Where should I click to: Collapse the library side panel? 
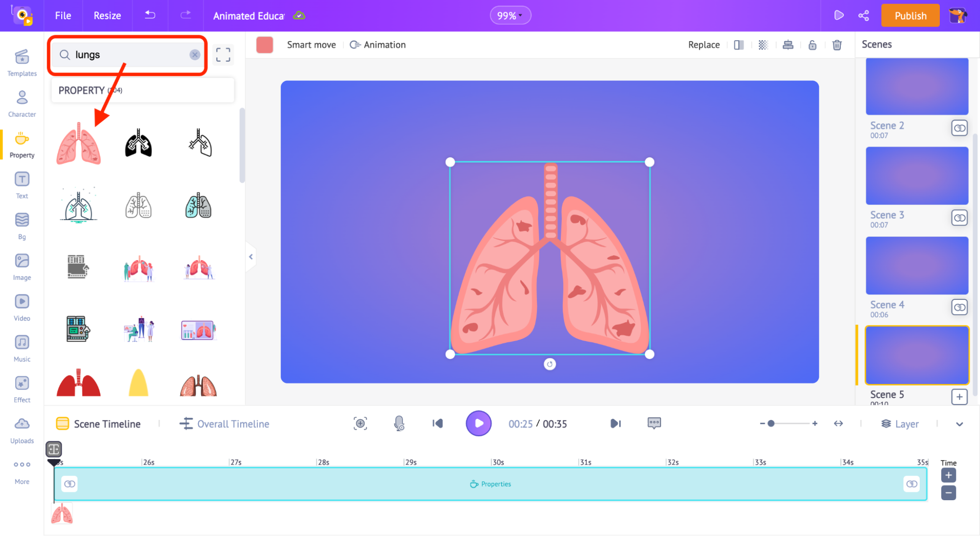pyautogui.click(x=251, y=257)
